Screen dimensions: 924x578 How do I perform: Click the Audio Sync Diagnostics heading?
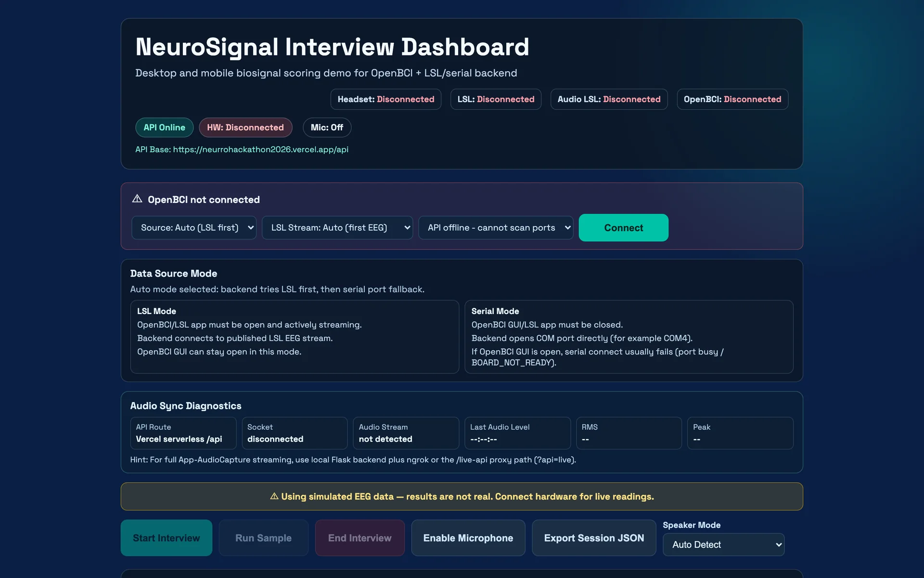[186, 406]
